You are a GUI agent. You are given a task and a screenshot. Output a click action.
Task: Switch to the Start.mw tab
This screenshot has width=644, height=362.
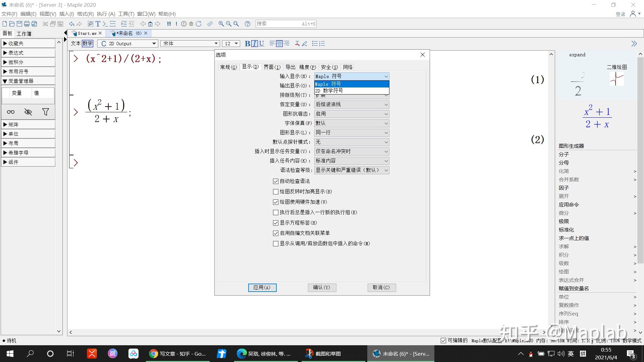coord(86,33)
